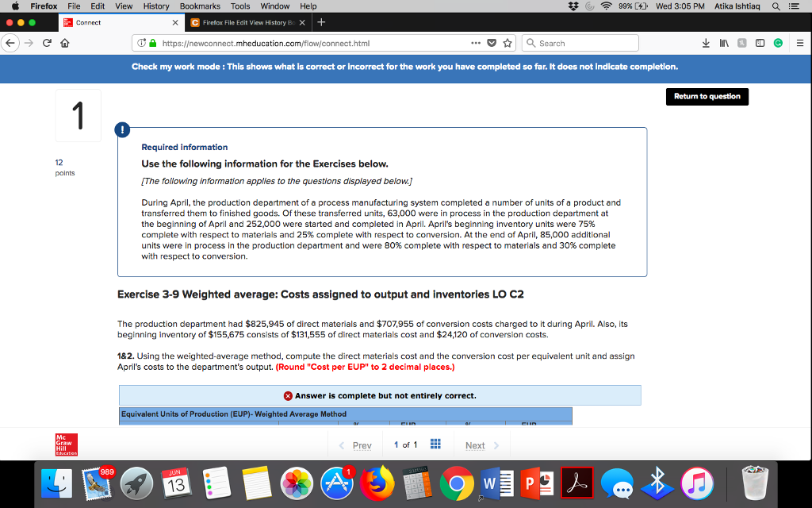
Task: Reload the current page
Action: [45, 43]
